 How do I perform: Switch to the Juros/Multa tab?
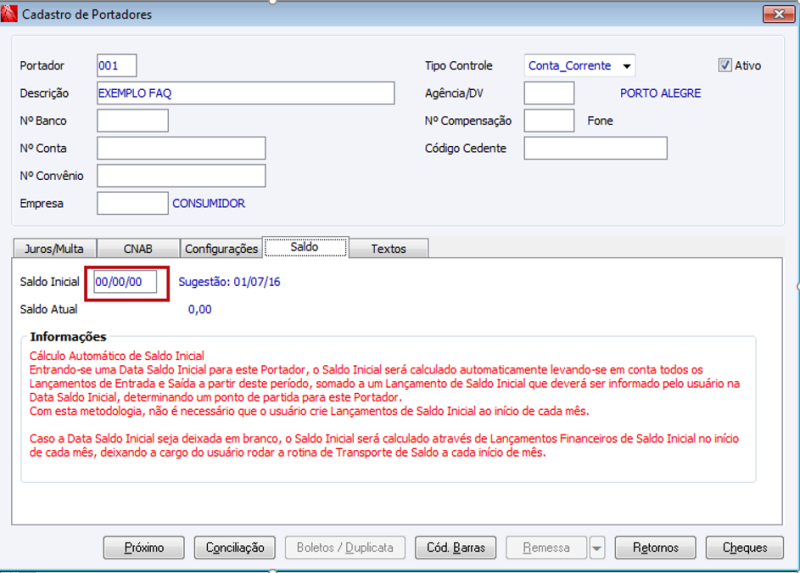tap(54, 248)
